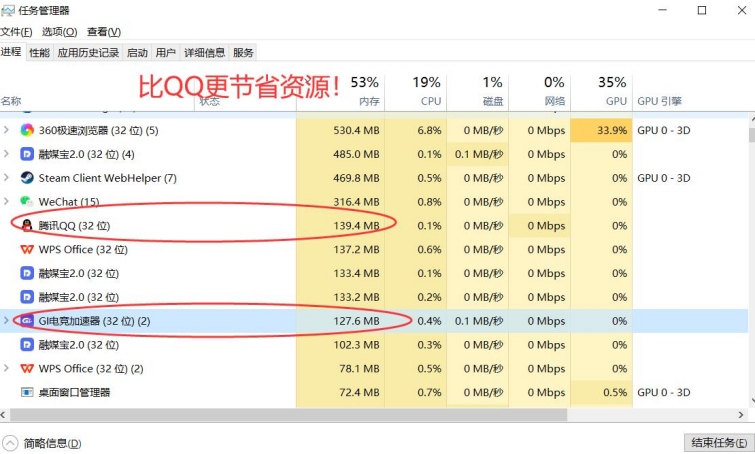
Task: Click the Task Manager title bar icon
Action: [x=8, y=10]
